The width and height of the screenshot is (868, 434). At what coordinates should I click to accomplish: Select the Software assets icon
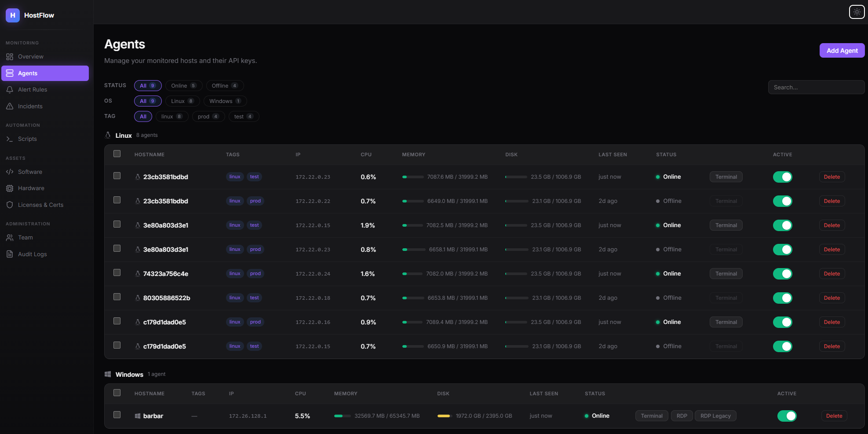coord(10,172)
